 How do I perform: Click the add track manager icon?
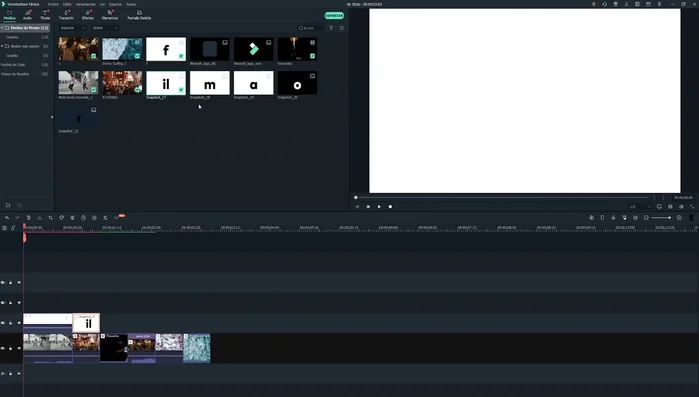click(4, 228)
